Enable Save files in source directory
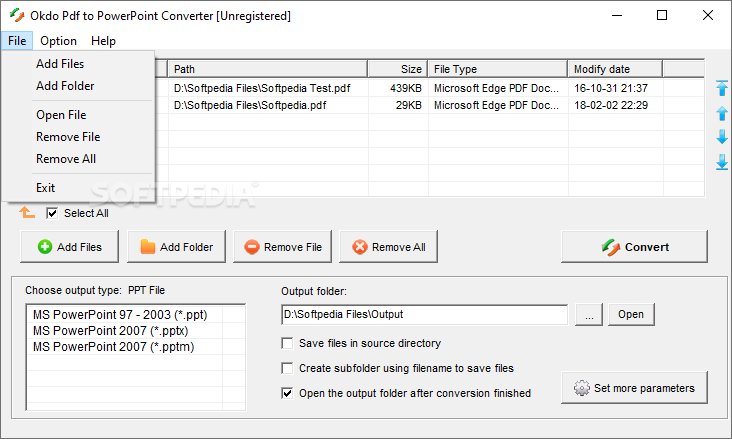 287,343
